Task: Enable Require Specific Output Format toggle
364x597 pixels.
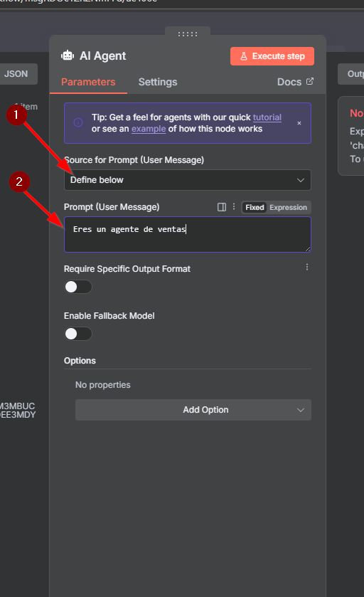Action: tap(78, 287)
